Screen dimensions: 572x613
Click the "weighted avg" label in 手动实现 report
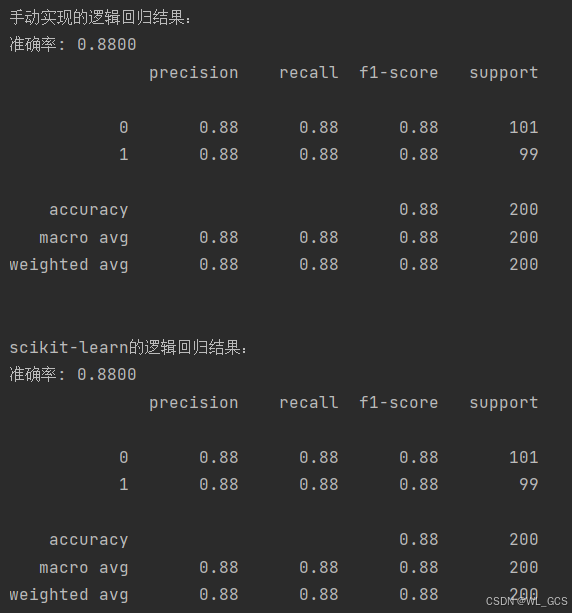point(69,265)
